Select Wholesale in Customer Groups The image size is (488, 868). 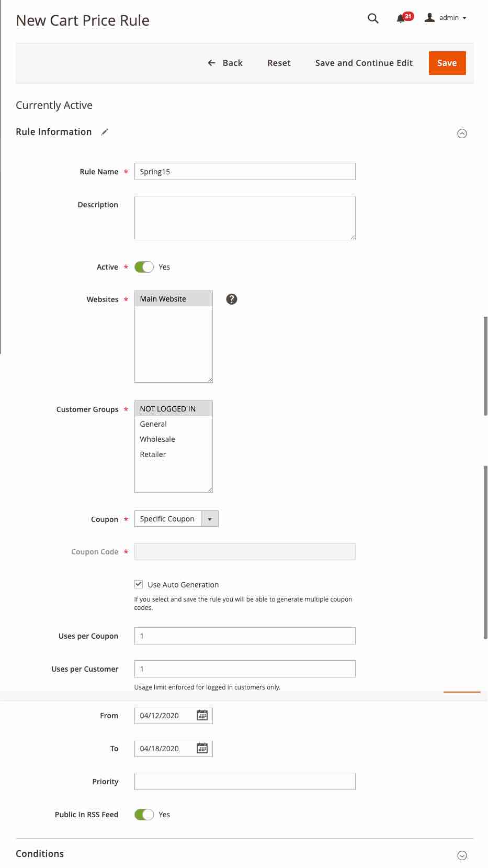click(157, 439)
